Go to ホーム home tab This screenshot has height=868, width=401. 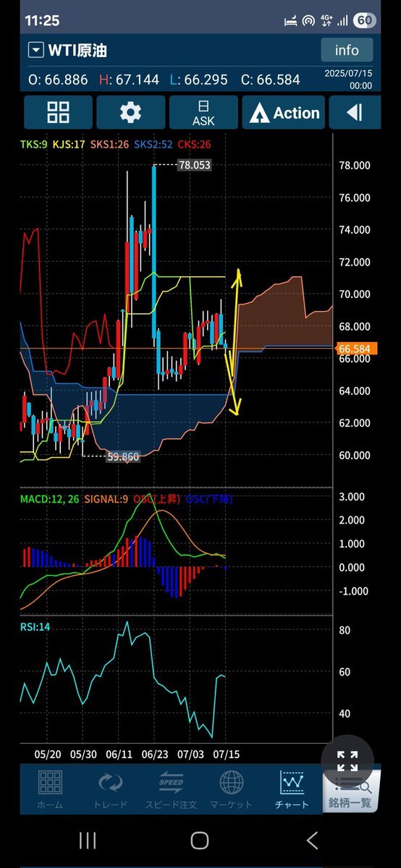click(x=49, y=791)
